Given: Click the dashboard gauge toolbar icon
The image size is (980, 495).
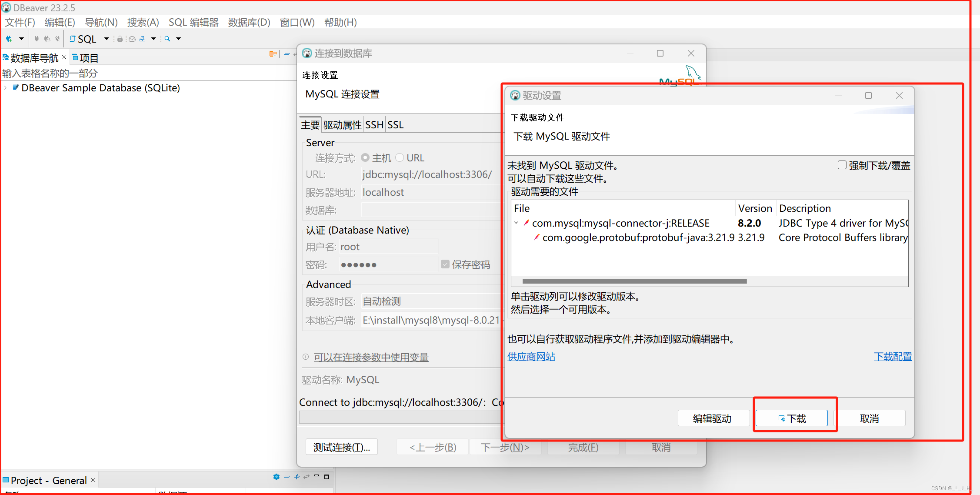Looking at the screenshot, I should click(x=132, y=39).
